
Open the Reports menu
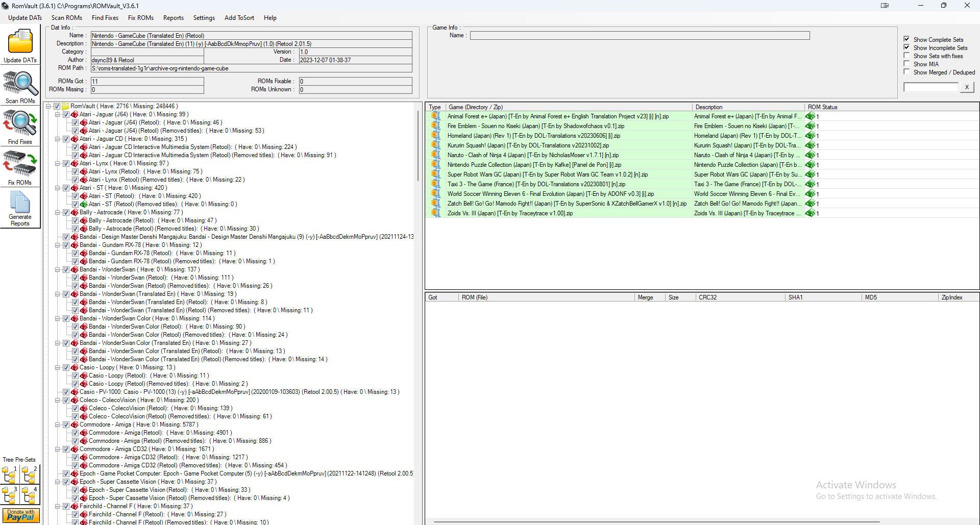pos(174,18)
